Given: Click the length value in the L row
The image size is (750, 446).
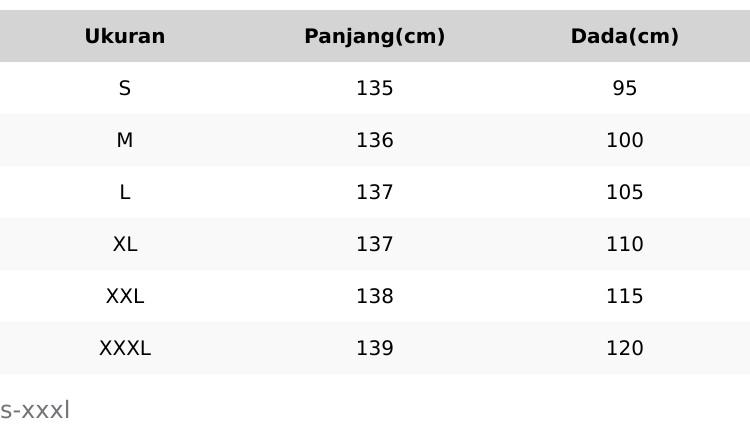Looking at the screenshot, I should 375,193.
